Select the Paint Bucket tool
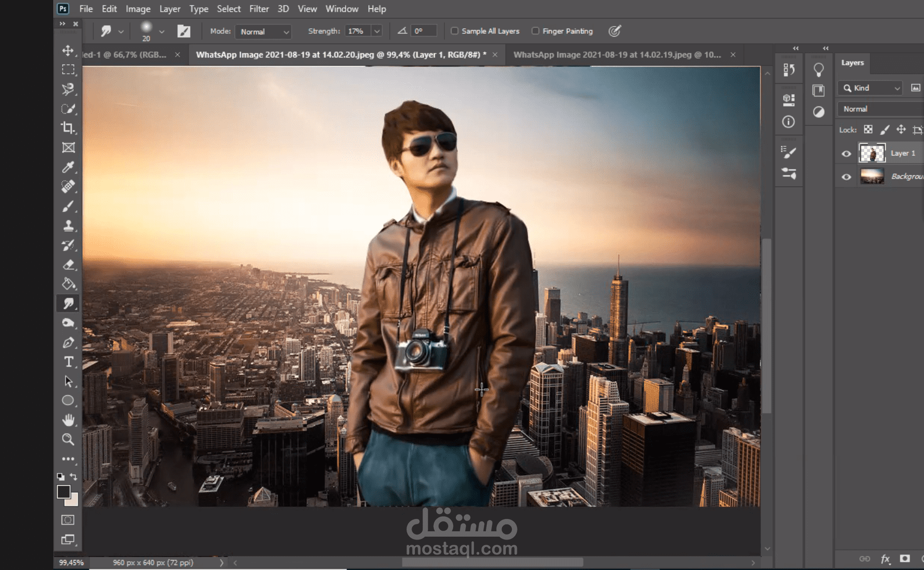Viewport: 924px width, 570px height. point(68,284)
